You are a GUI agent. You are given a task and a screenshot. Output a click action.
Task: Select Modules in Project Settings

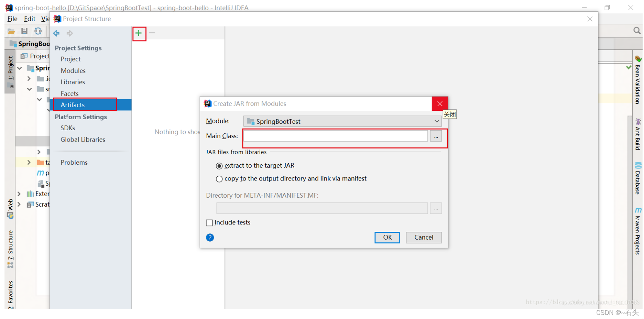coord(73,70)
